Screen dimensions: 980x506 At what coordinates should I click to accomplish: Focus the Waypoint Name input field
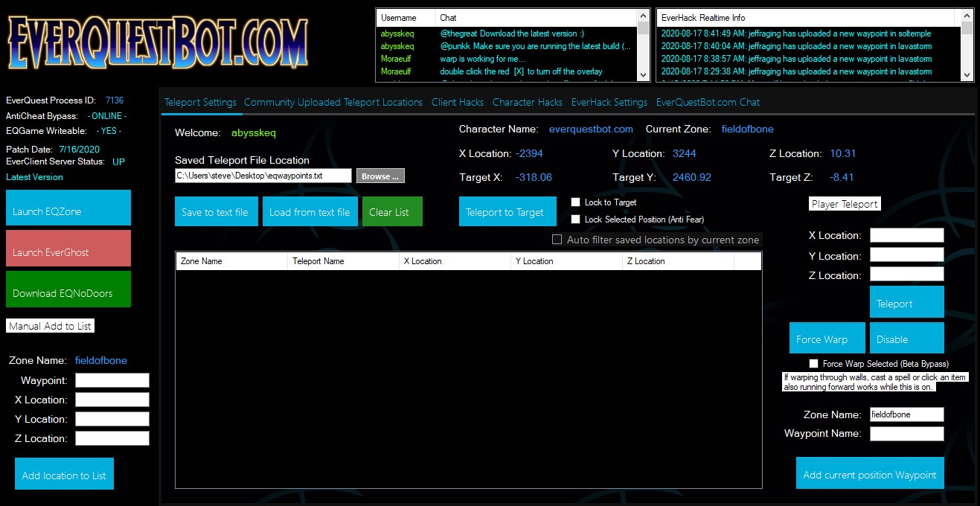tap(906, 434)
